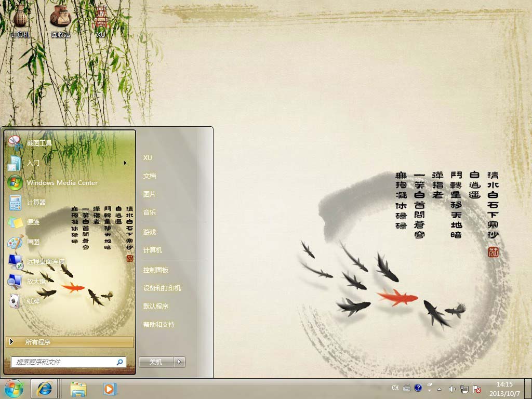The image size is (532, 399).
Task: Open 远程桌面连接 remote desktop
Action: pyautogui.click(x=46, y=262)
